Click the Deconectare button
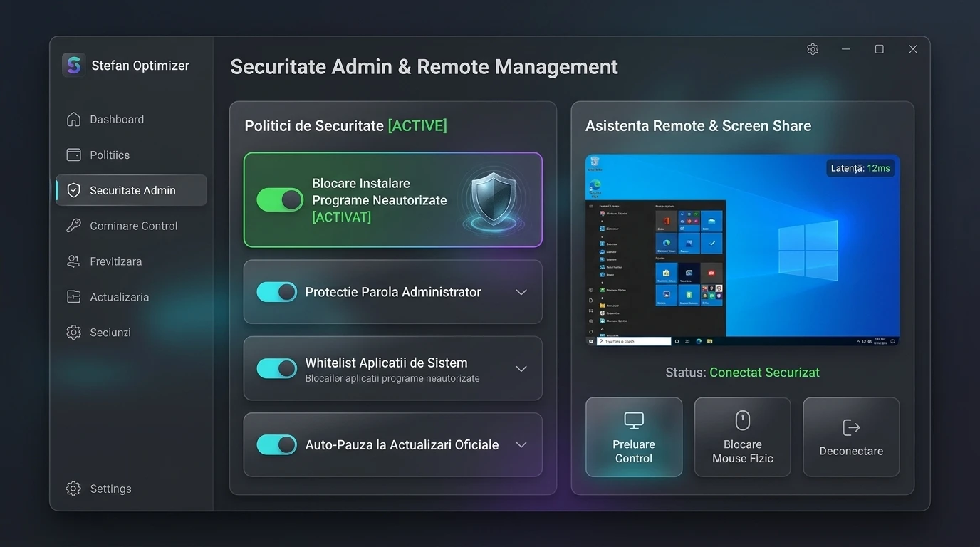Image resolution: width=980 pixels, height=547 pixels. click(851, 437)
